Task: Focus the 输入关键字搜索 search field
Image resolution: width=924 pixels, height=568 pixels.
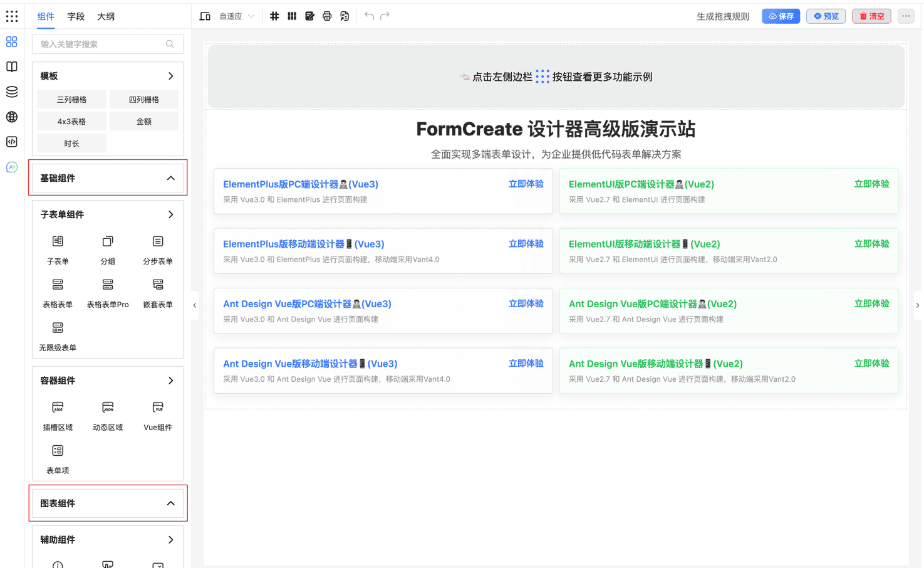Action: click(x=108, y=44)
